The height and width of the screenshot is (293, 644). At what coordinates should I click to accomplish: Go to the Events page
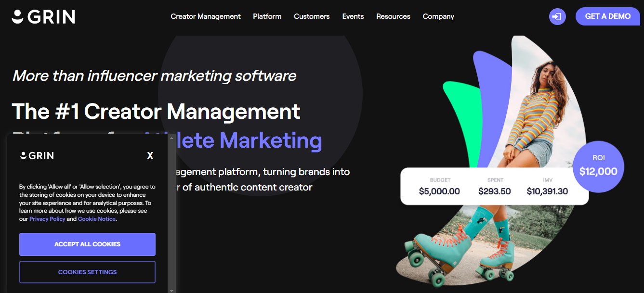pos(353,16)
